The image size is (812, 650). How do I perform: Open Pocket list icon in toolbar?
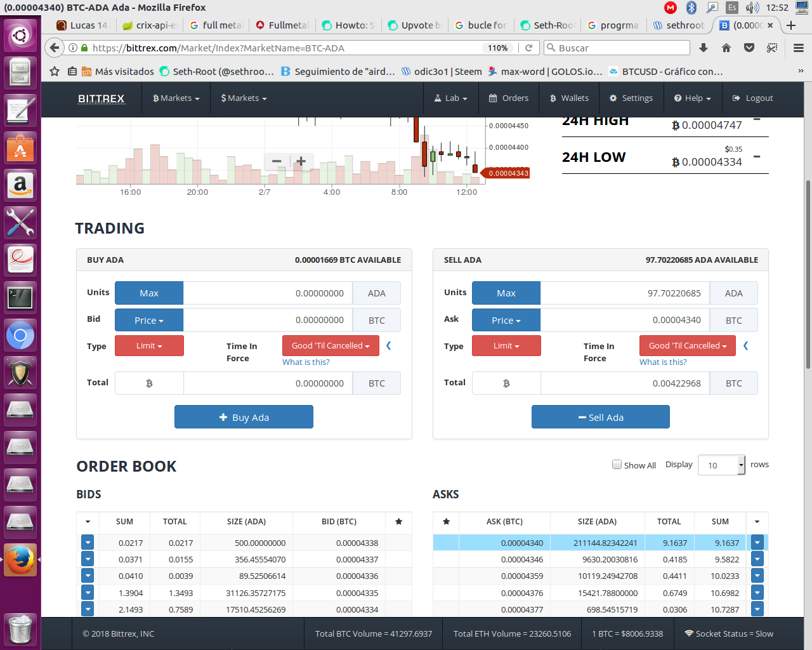[749, 48]
